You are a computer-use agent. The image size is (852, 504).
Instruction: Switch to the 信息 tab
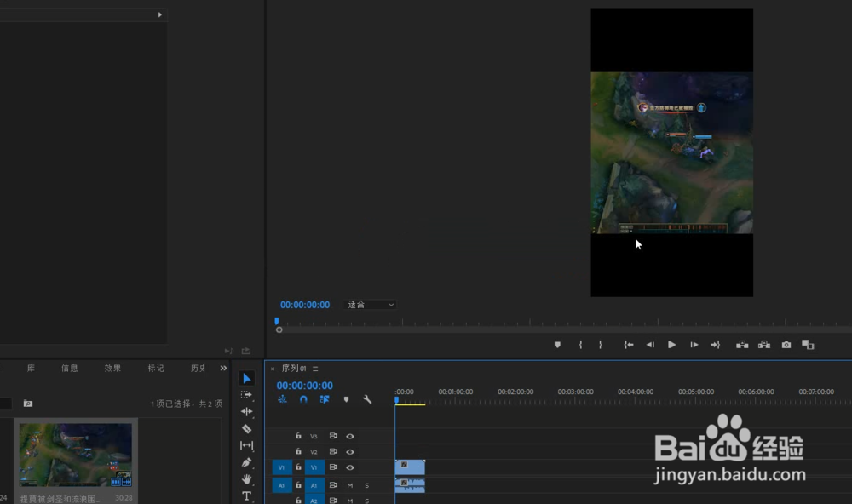click(x=70, y=369)
